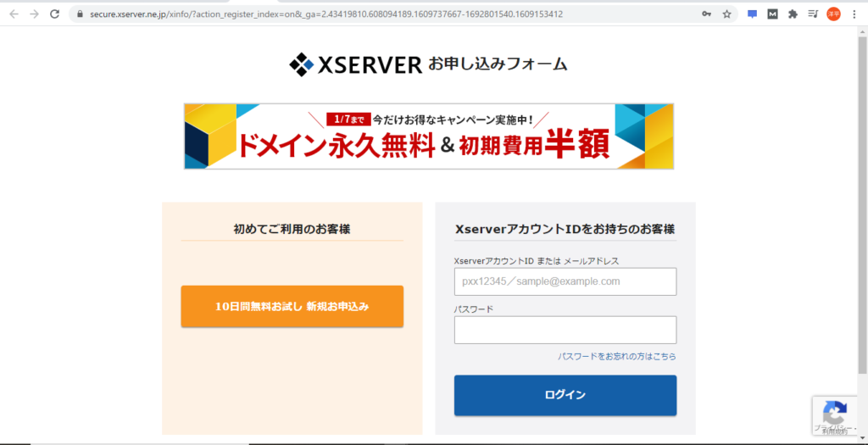Reload the page with the refresh icon
868x445 pixels.
point(54,14)
